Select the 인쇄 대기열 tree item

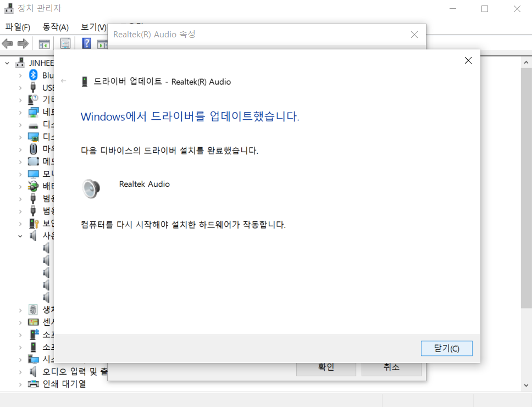click(64, 384)
